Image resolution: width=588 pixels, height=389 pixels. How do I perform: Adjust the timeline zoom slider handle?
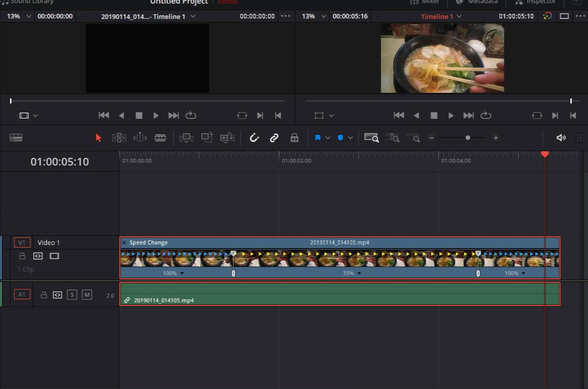pyautogui.click(x=467, y=138)
